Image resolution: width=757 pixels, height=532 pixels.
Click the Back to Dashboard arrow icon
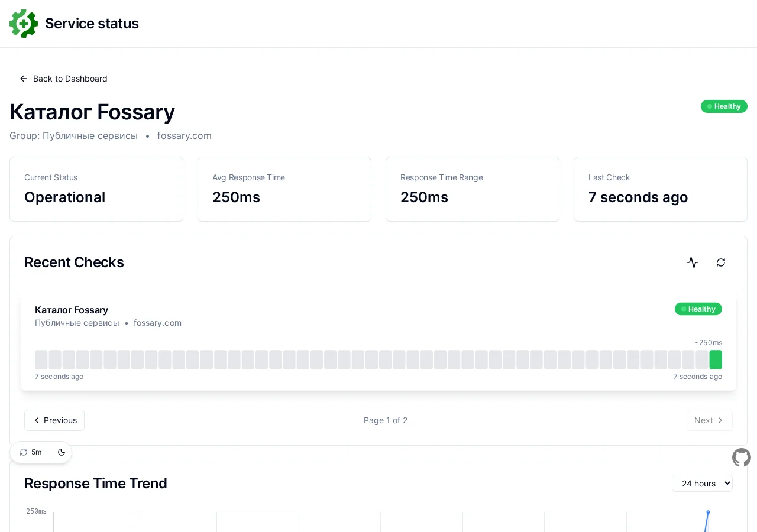pos(24,79)
